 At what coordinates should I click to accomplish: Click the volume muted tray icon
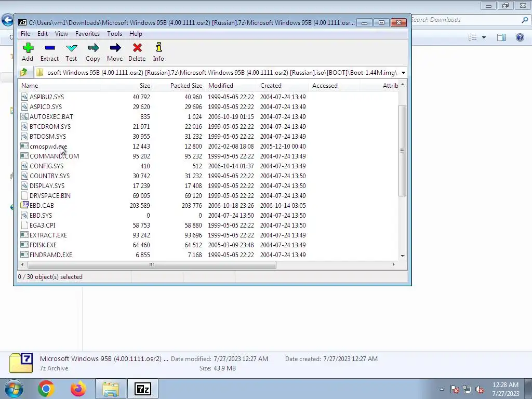480,390
